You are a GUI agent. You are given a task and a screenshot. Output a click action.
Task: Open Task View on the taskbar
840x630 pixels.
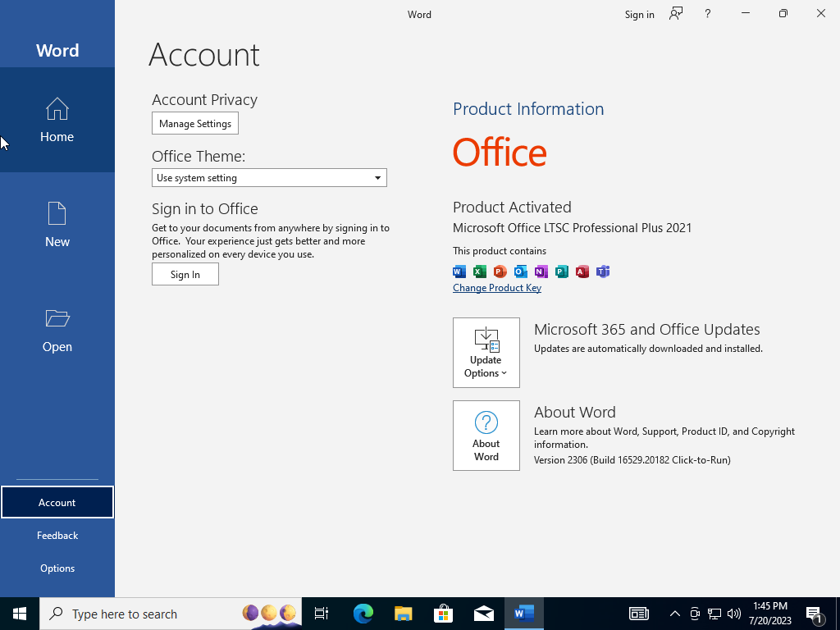click(x=322, y=614)
